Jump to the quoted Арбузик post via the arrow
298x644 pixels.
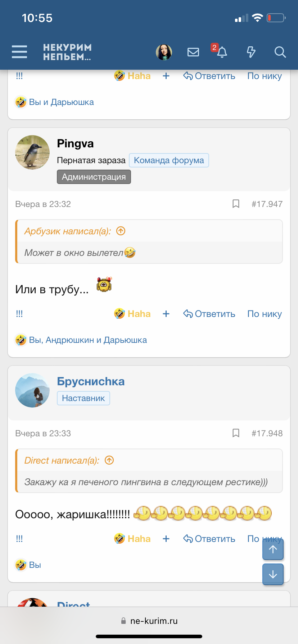pyautogui.click(x=121, y=231)
